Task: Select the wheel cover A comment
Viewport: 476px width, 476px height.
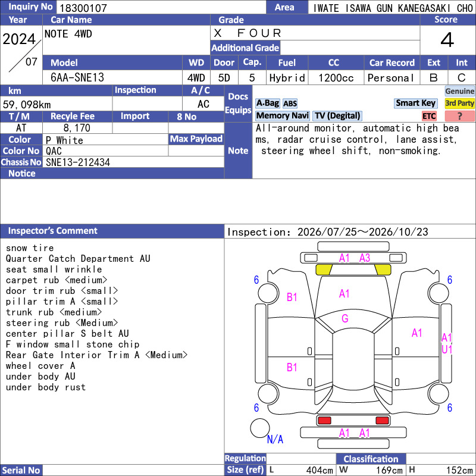Action: pyautogui.click(x=40, y=366)
